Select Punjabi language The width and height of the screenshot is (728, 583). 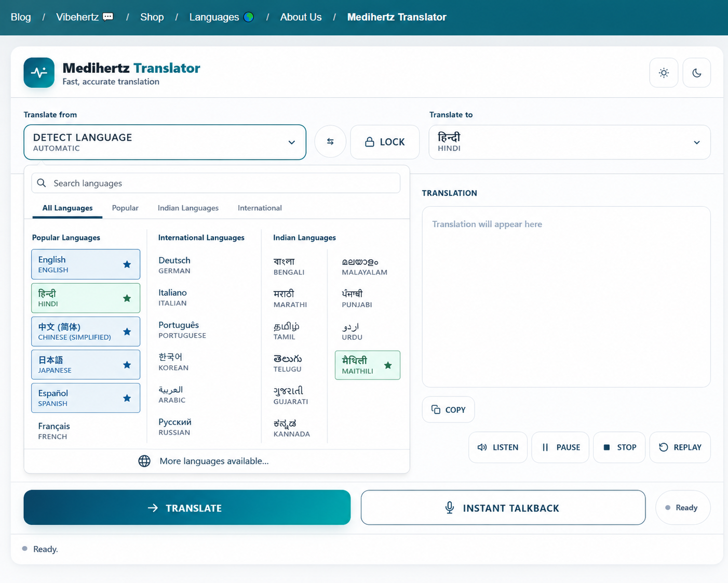coord(357,298)
